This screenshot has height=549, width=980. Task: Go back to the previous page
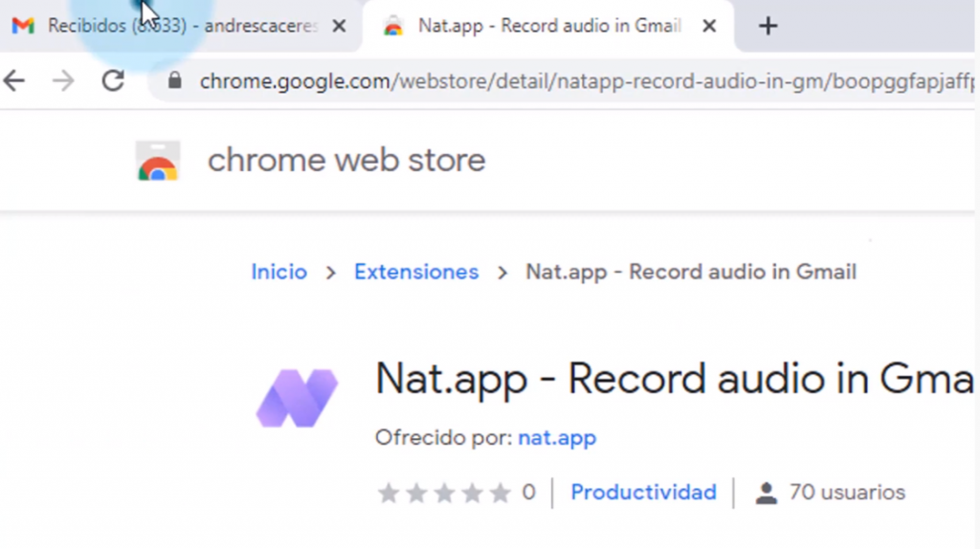(14, 81)
